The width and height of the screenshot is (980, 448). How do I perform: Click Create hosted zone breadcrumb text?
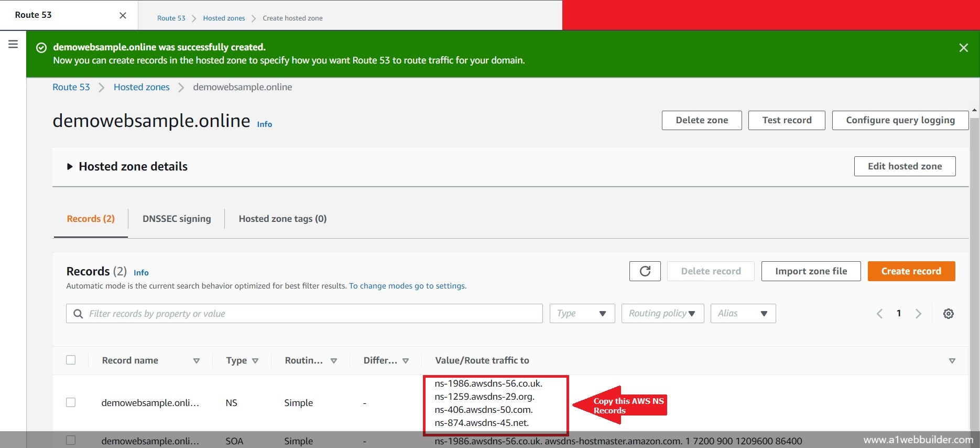click(x=292, y=18)
